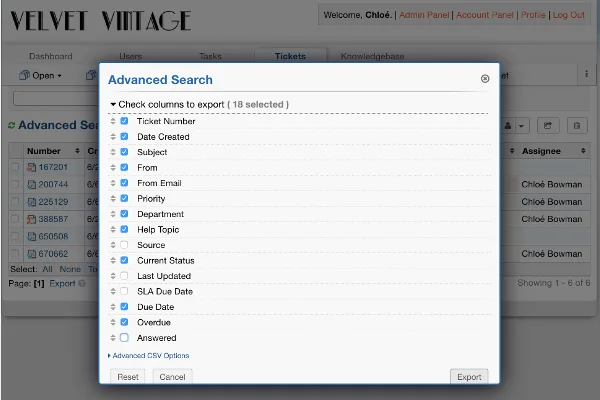Click reorder handle beside Priority
600x400 pixels.
(x=113, y=198)
